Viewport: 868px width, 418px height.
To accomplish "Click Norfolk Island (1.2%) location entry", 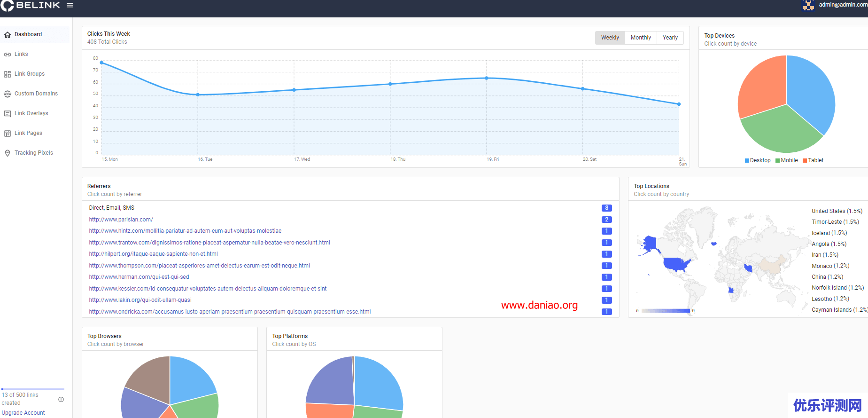I will [838, 288].
